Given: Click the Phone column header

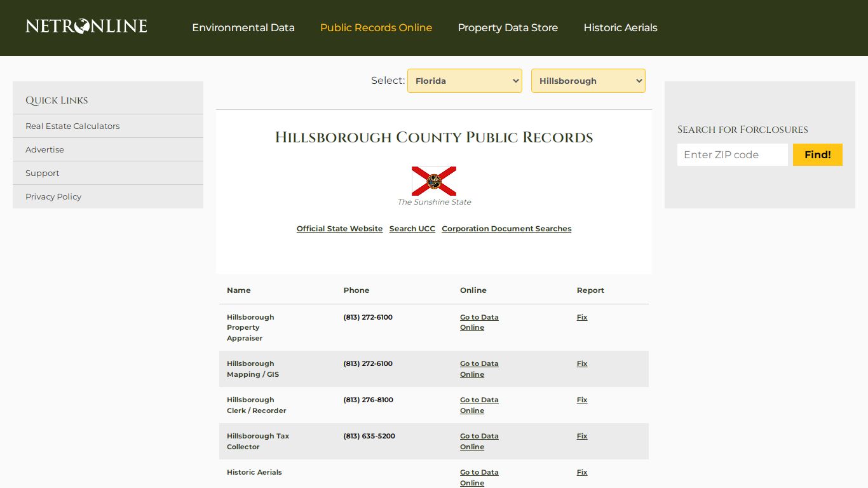Looking at the screenshot, I should [x=356, y=290].
